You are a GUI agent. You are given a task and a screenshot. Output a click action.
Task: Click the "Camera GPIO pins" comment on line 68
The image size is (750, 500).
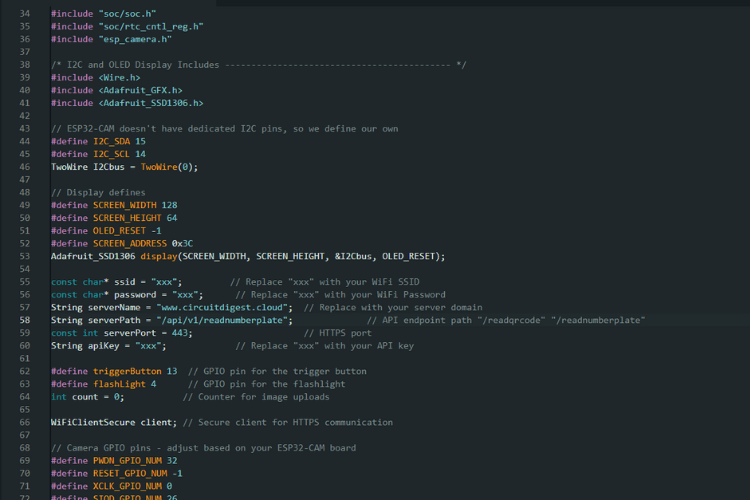pyautogui.click(x=204, y=448)
